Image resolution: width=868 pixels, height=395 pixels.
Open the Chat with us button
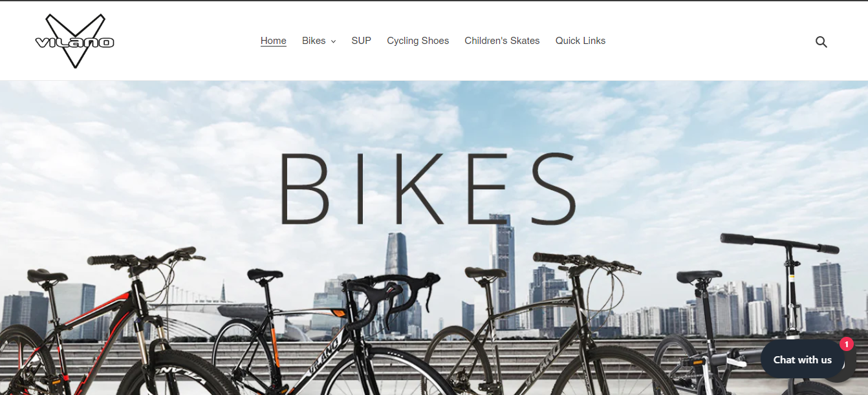802,359
